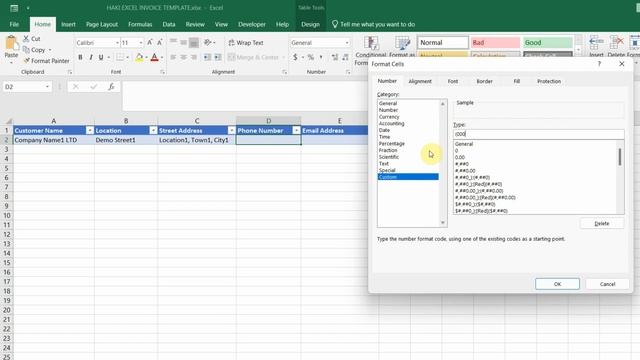
Task: Click the Fill Color bucket icon
Action: pos(139,57)
